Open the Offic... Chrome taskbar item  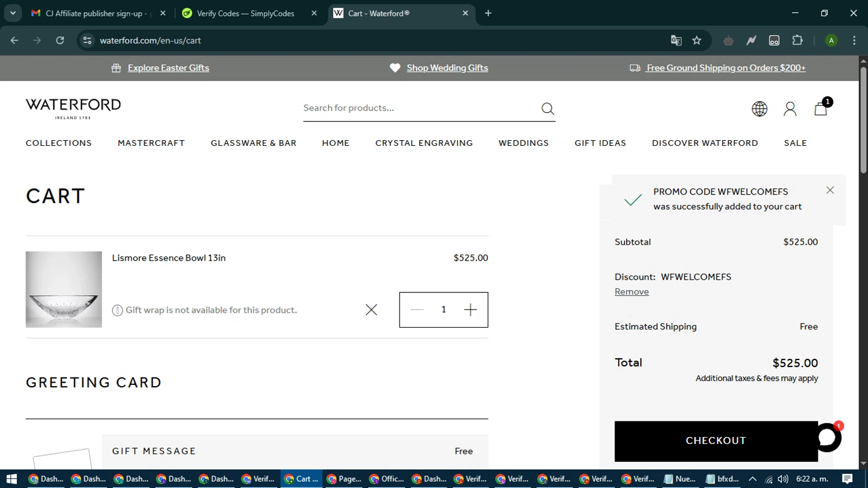[x=387, y=479]
